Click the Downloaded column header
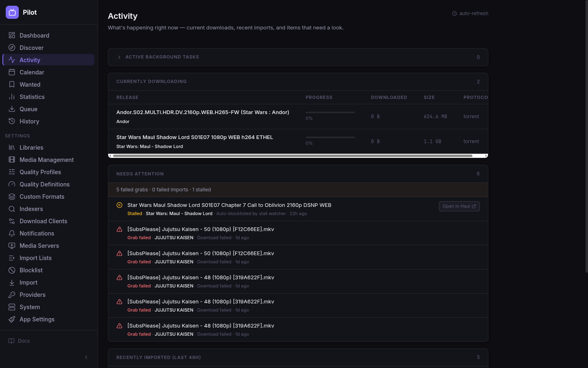 tap(389, 97)
